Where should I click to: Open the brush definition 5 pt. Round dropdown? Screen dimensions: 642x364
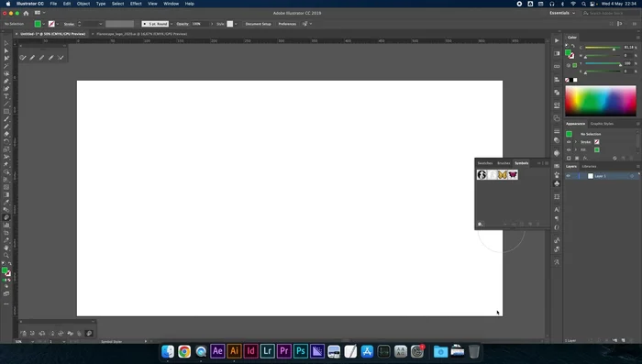tap(172, 24)
